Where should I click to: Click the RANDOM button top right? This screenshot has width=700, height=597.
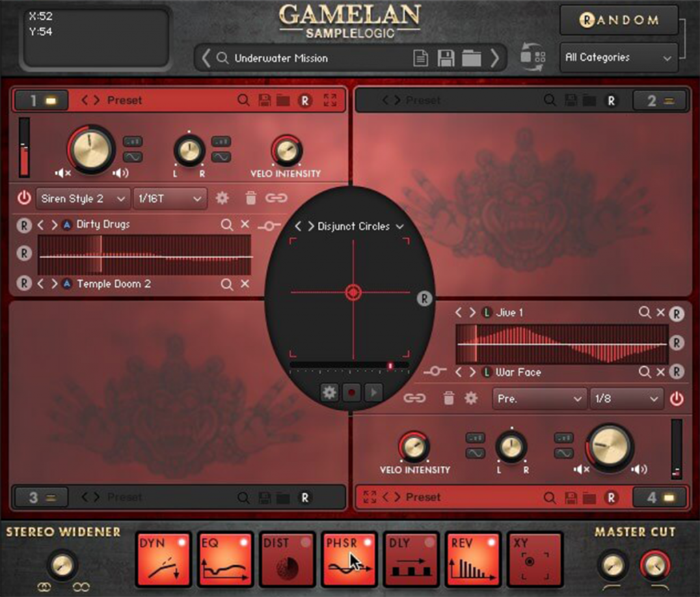(x=619, y=20)
